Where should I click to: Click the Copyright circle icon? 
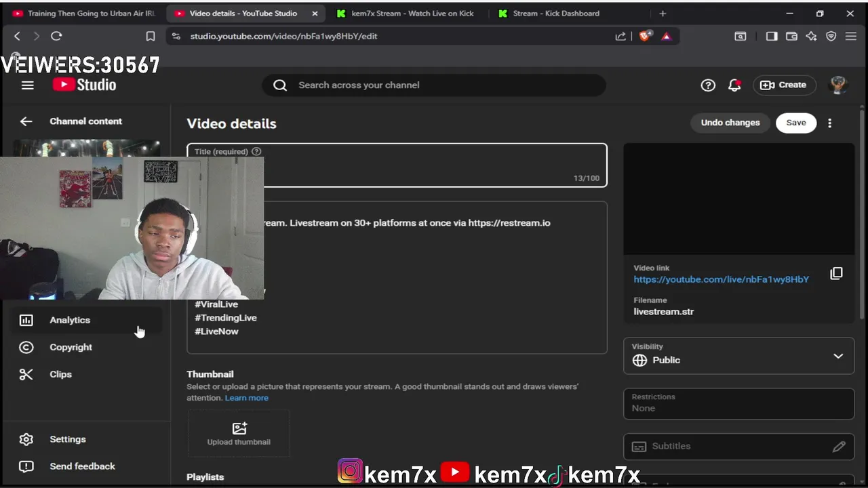coord(26,347)
